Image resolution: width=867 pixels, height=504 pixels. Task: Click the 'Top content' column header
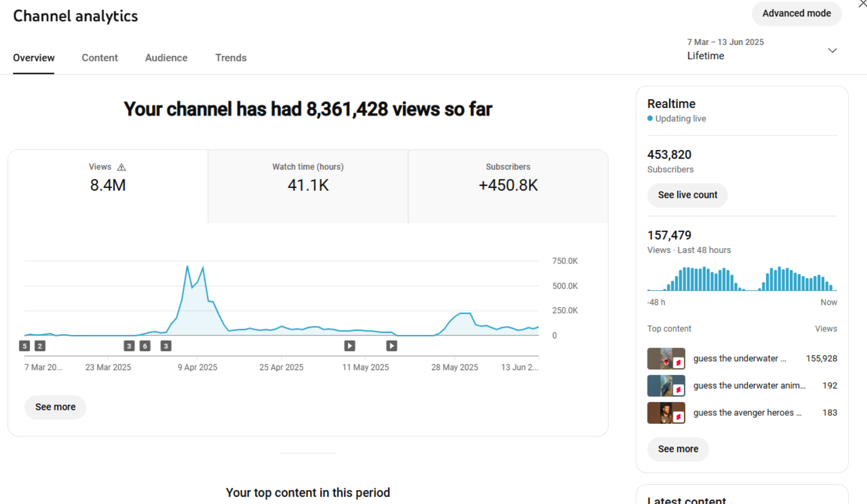pyautogui.click(x=669, y=328)
